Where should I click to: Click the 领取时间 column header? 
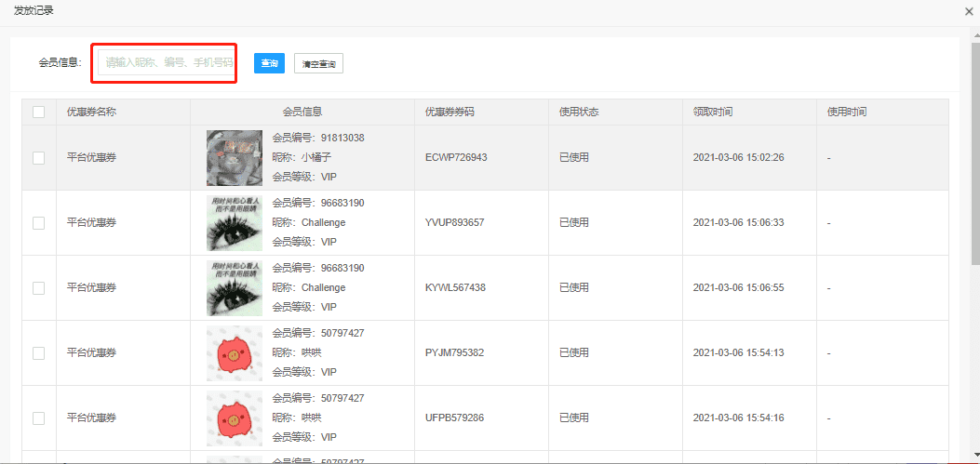point(713,112)
